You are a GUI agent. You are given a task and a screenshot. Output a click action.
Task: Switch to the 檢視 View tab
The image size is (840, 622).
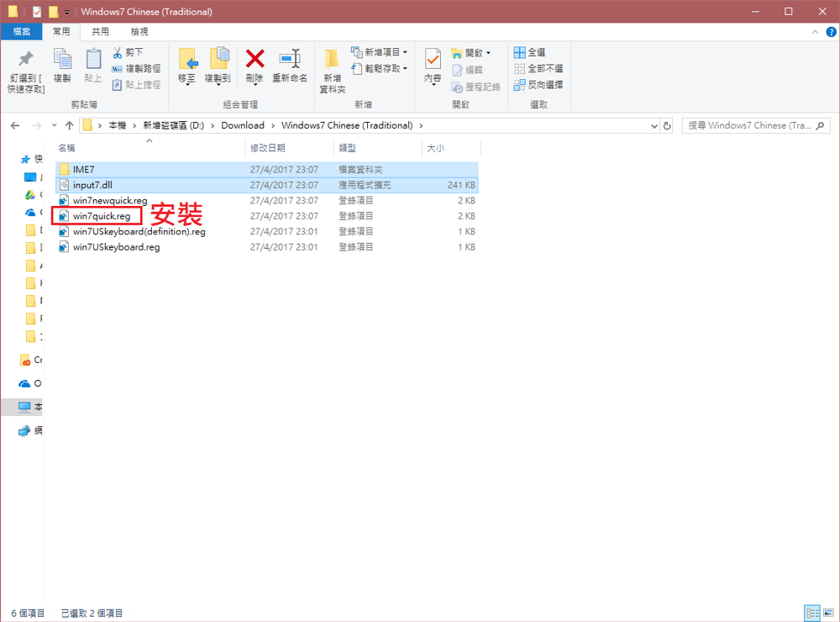[139, 32]
